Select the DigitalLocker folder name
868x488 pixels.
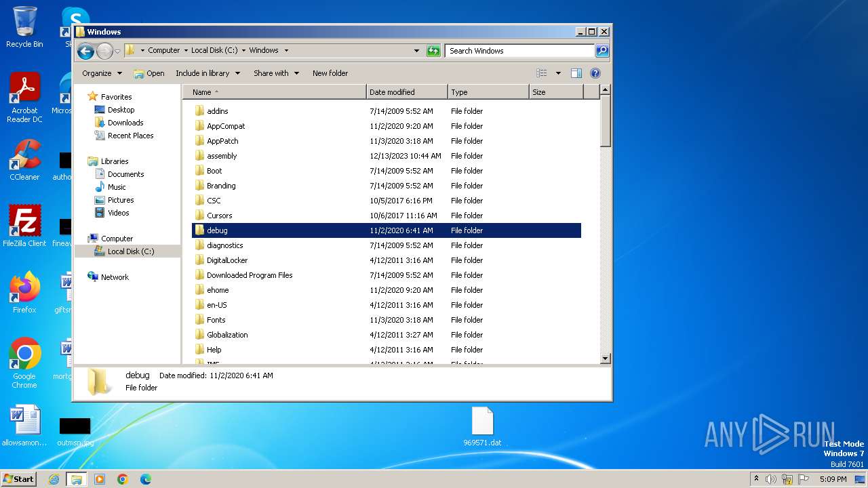click(227, 260)
